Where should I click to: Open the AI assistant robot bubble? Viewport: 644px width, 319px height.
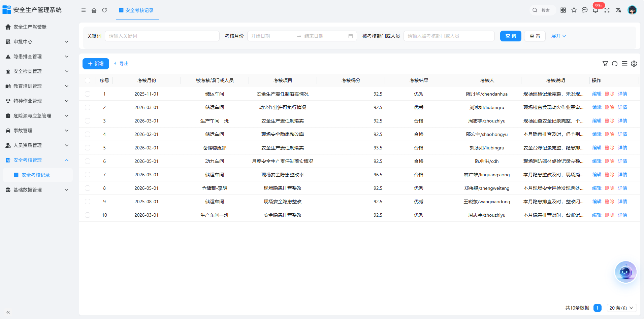point(626,272)
